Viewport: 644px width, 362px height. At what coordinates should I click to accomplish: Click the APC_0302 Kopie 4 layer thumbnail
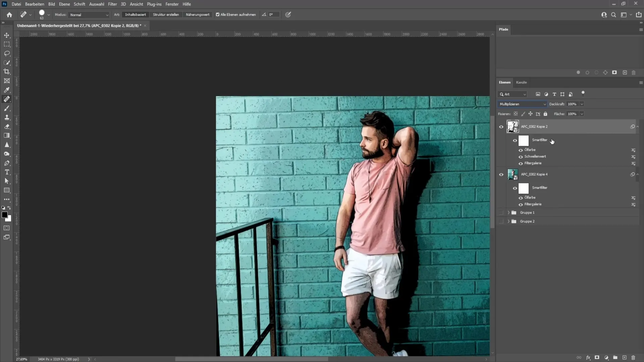pos(513,174)
